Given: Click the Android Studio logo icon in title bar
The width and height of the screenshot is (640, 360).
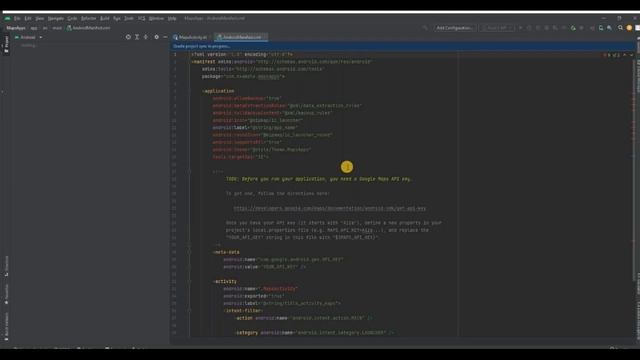Looking at the screenshot, I should point(7,18).
